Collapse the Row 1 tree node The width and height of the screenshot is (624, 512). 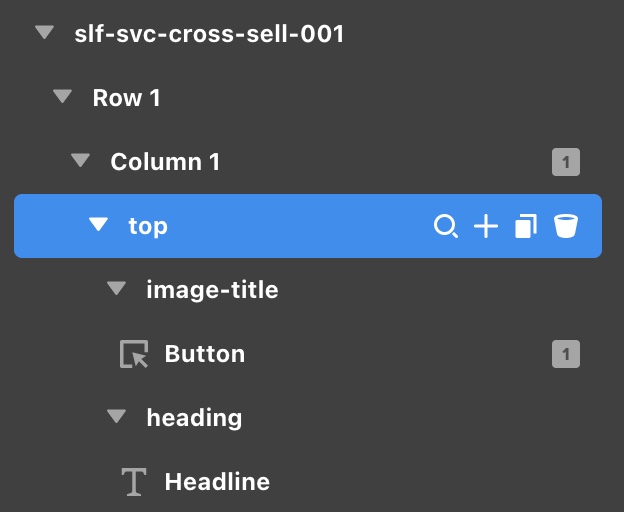(x=62, y=97)
